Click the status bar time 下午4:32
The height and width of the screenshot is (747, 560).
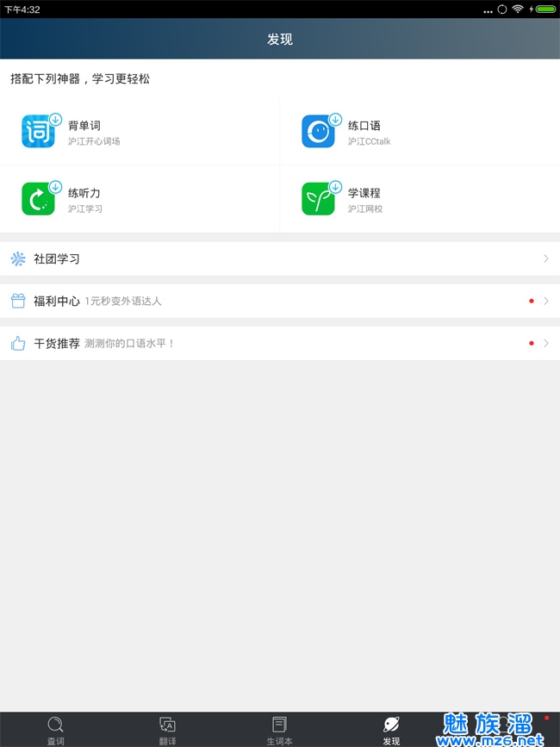pyautogui.click(x=22, y=9)
